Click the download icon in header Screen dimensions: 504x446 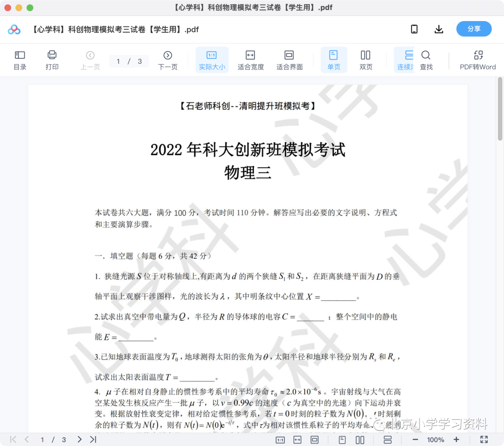pos(439,29)
